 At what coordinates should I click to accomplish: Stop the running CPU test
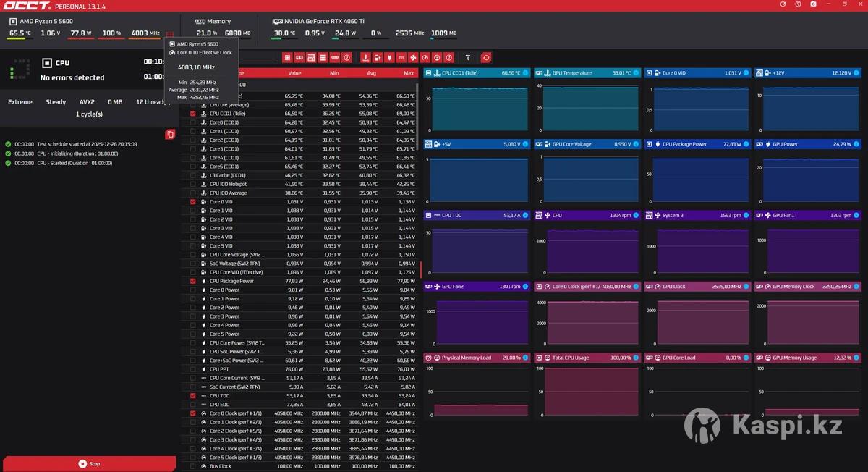(89, 463)
